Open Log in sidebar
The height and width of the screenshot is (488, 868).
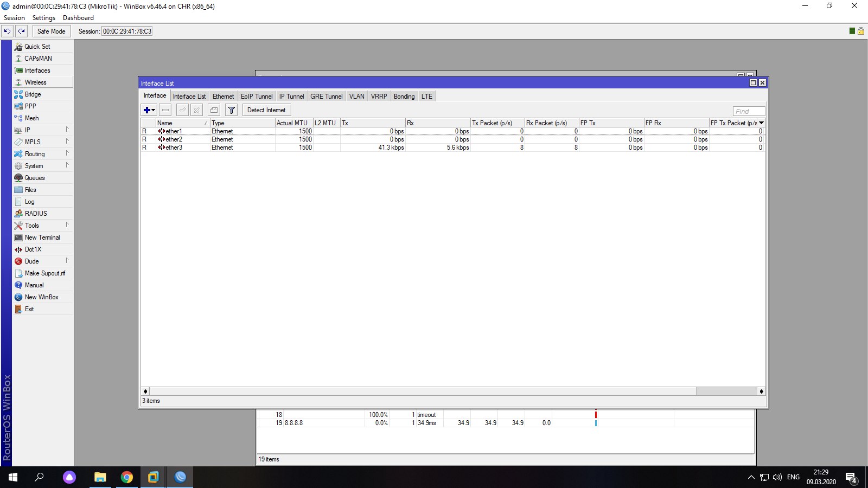point(43,202)
